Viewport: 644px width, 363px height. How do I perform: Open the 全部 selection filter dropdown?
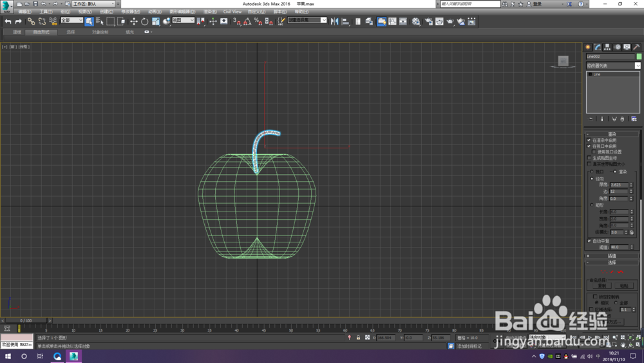[72, 20]
